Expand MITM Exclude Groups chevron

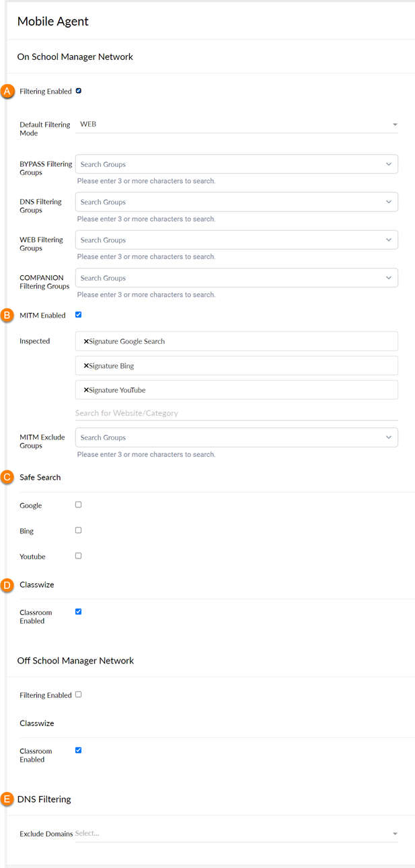389,437
